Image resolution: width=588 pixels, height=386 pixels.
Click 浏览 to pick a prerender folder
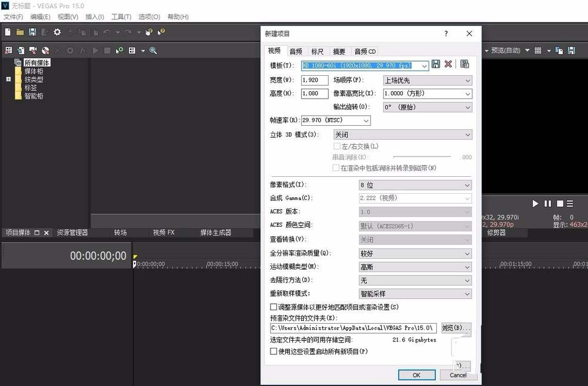(456, 328)
